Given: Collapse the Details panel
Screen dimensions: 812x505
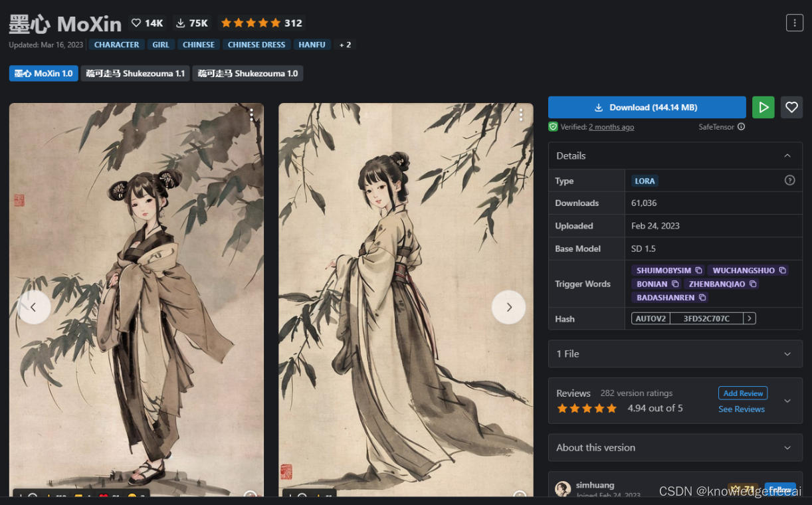Looking at the screenshot, I should click(787, 155).
